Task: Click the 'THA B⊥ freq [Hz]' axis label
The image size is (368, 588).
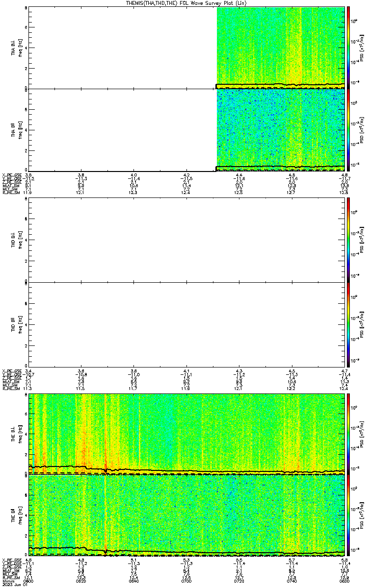Action: tap(16, 48)
